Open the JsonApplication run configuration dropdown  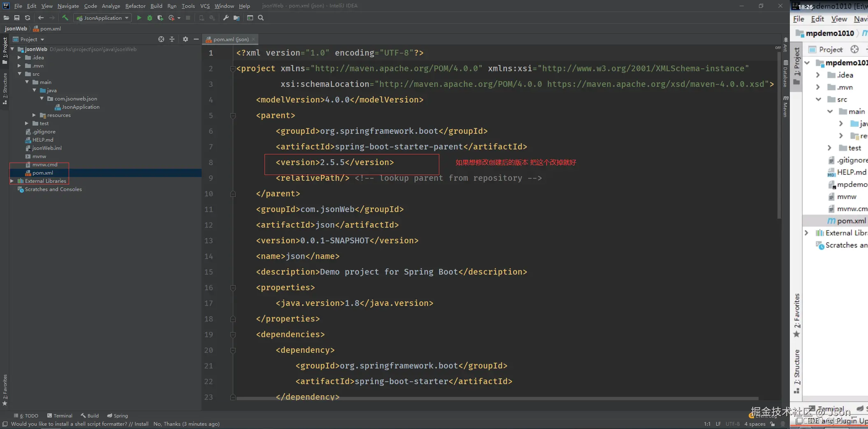pos(102,18)
